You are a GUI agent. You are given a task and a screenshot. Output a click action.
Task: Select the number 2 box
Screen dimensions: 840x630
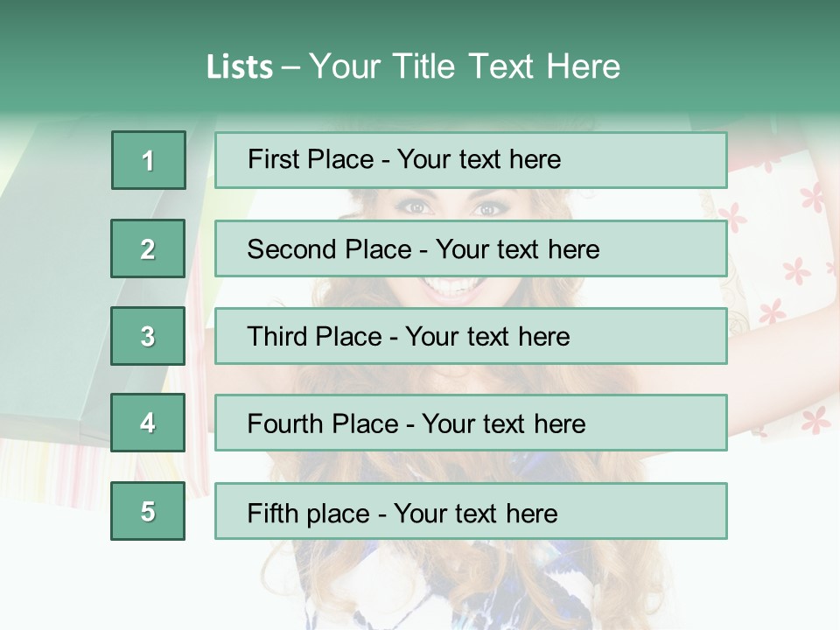pyautogui.click(x=148, y=248)
